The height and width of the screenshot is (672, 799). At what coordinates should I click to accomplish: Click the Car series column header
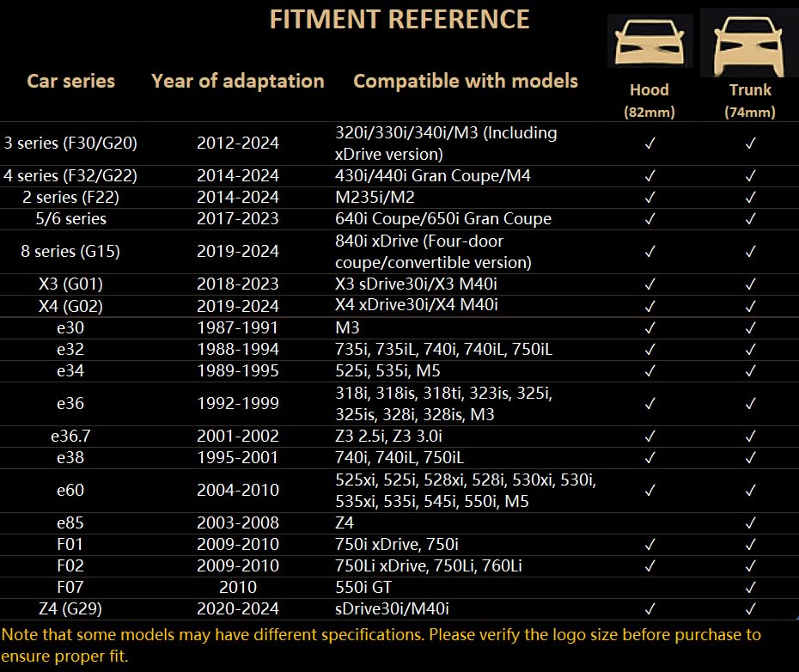[70, 81]
